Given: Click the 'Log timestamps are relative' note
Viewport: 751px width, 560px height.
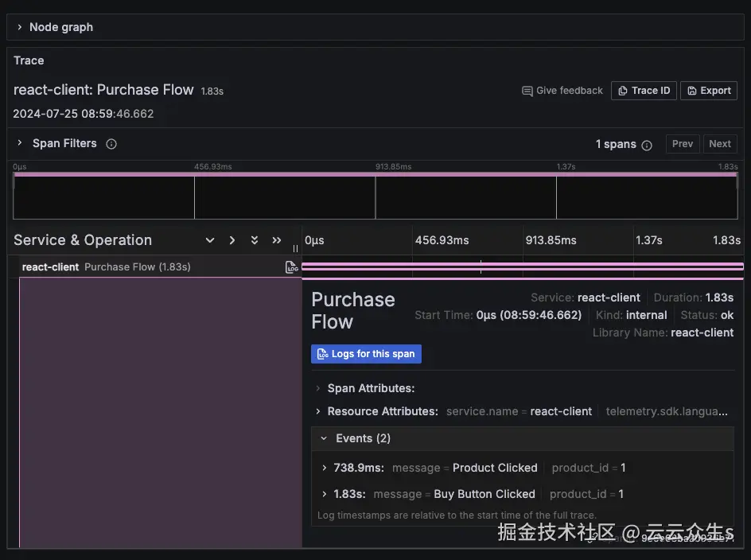Looking at the screenshot, I should [x=457, y=515].
